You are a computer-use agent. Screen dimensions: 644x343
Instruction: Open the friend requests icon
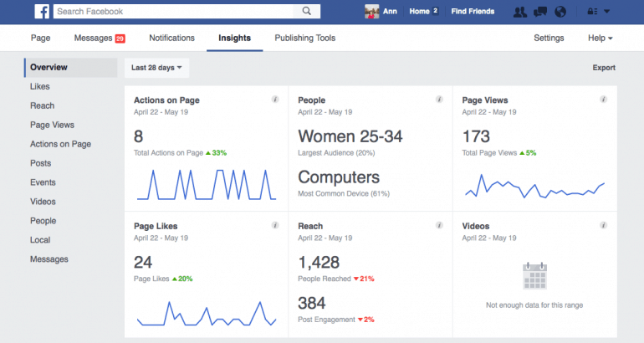click(x=520, y=12)
